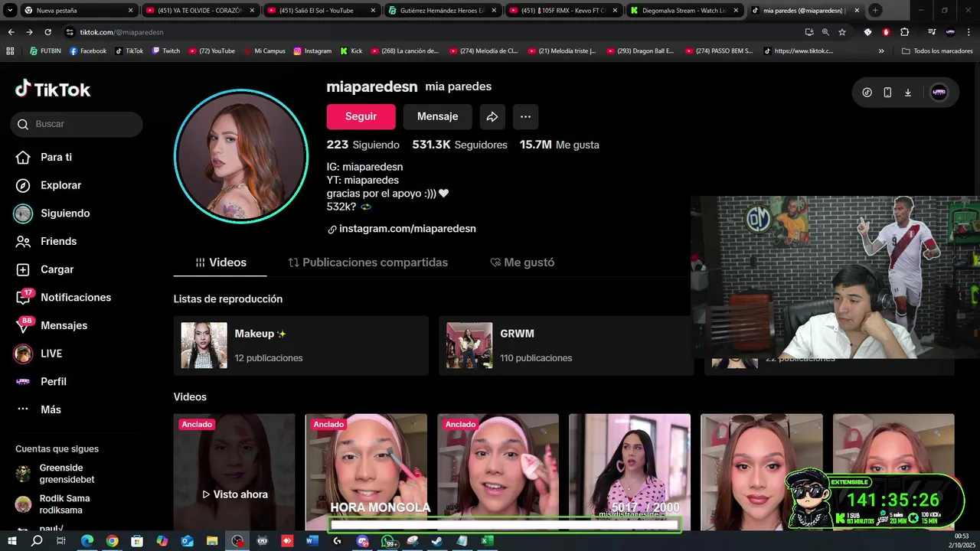Open the Makeup playlist card
Image resolution: width=980 pixels, height=551 pixels.
[301, 345]
